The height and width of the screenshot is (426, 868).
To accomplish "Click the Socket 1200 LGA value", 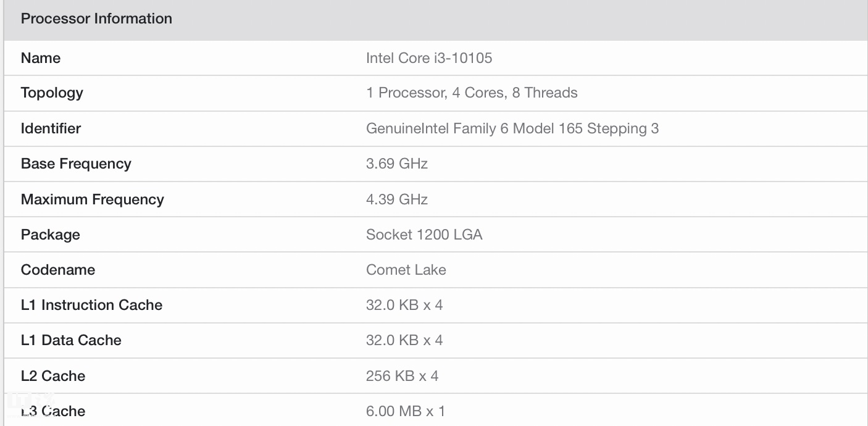I will click(424, 235).
